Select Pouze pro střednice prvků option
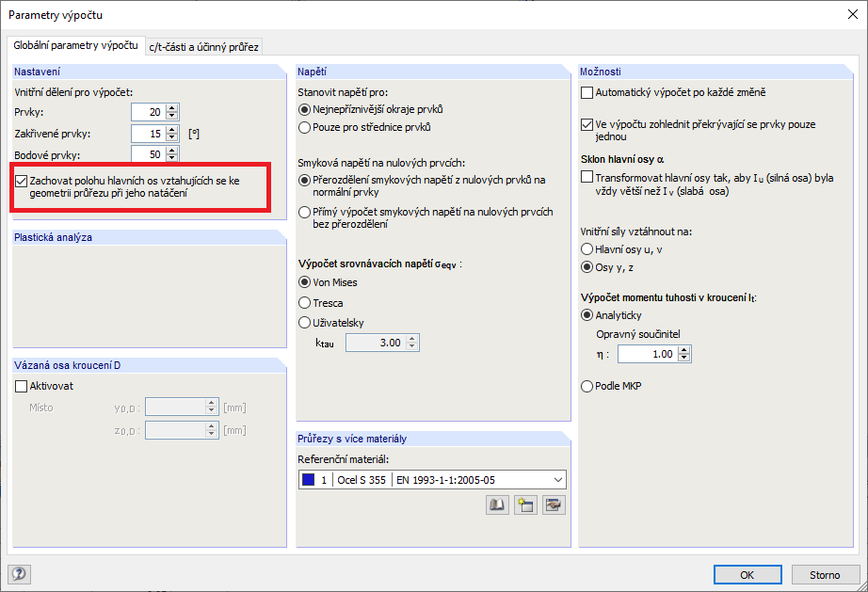 (x=304, y=127)
